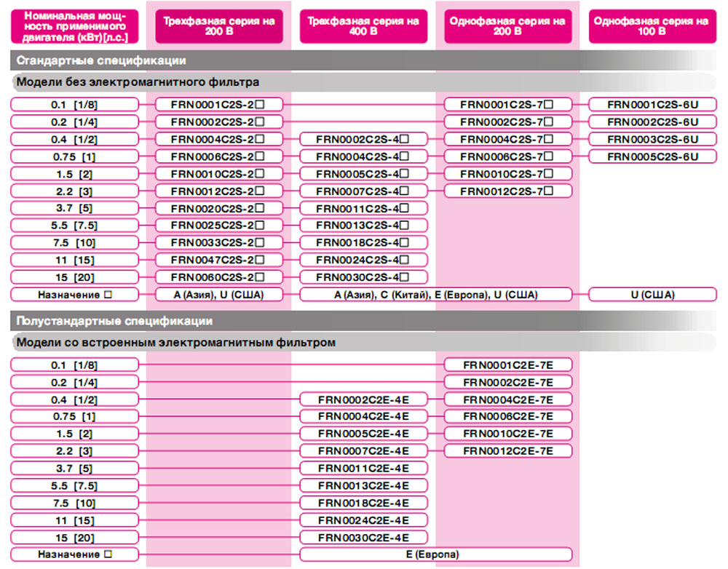Click the Однофазная серия на 200 В header

pos(508,26)
